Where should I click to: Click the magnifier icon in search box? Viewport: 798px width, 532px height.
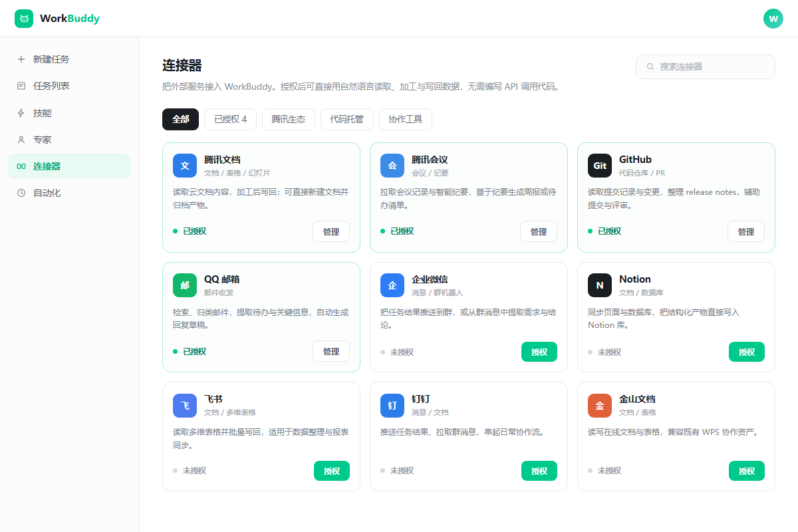point(650,66)
